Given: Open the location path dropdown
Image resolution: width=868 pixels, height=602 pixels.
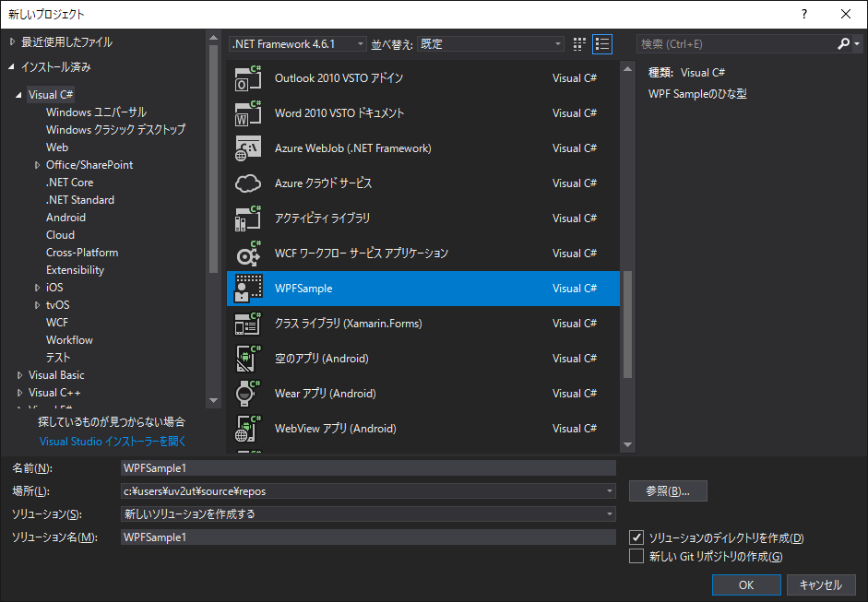Looking at the screenshot, I should pyautogui.click(x=610, y=490).
